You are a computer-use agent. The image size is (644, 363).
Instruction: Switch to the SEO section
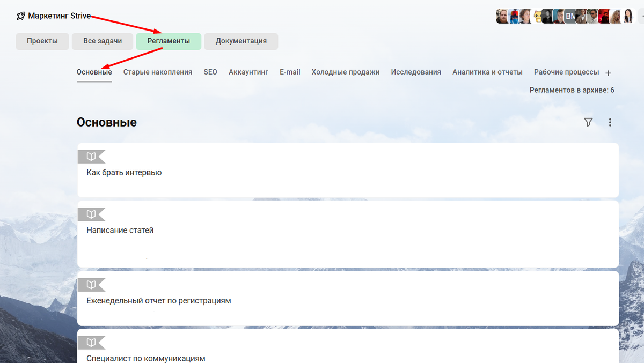tap(210, 72)
